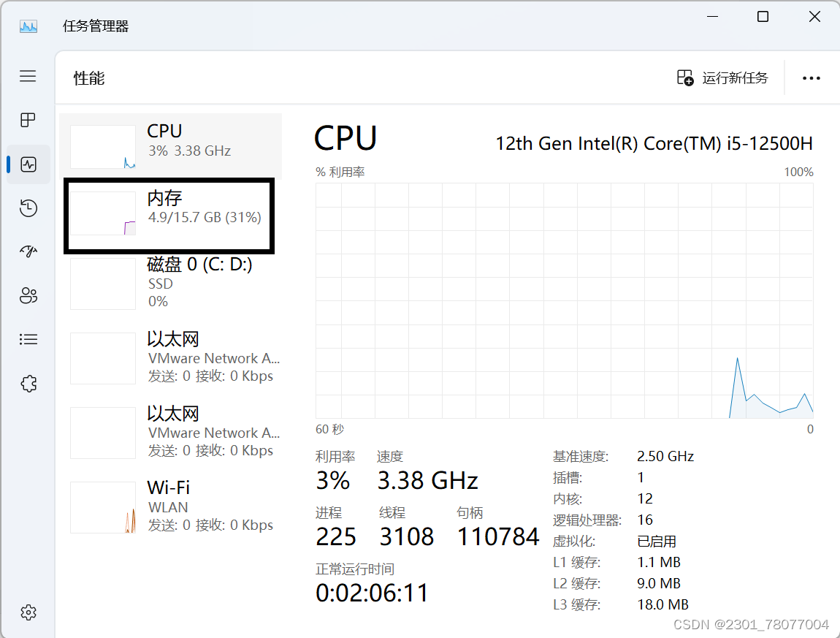This screenshot has height=638, width=840.
Task: Click 运行新任务 (run new task) button
Action: pos(722,78)
